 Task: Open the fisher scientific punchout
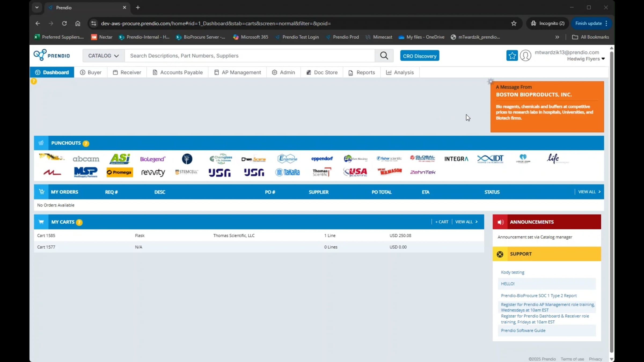tap(389, 158)
